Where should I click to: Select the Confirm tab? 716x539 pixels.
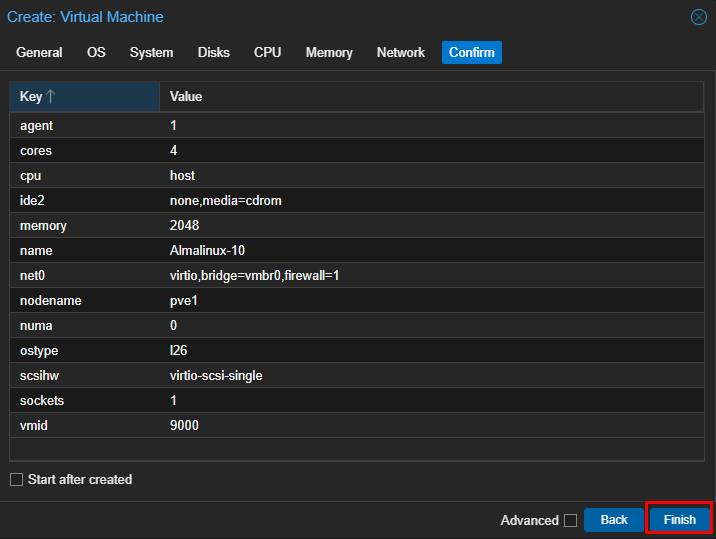[472, 53]
